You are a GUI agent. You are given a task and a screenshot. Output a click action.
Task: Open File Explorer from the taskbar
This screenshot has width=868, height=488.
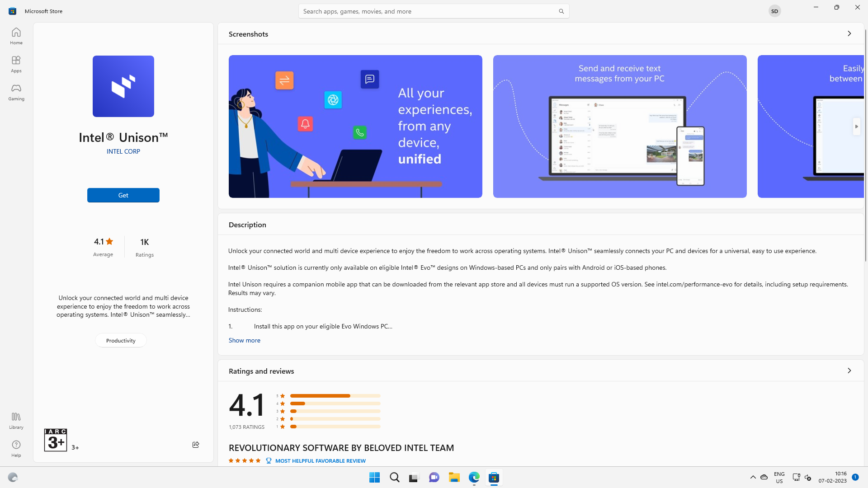[454, 477]
